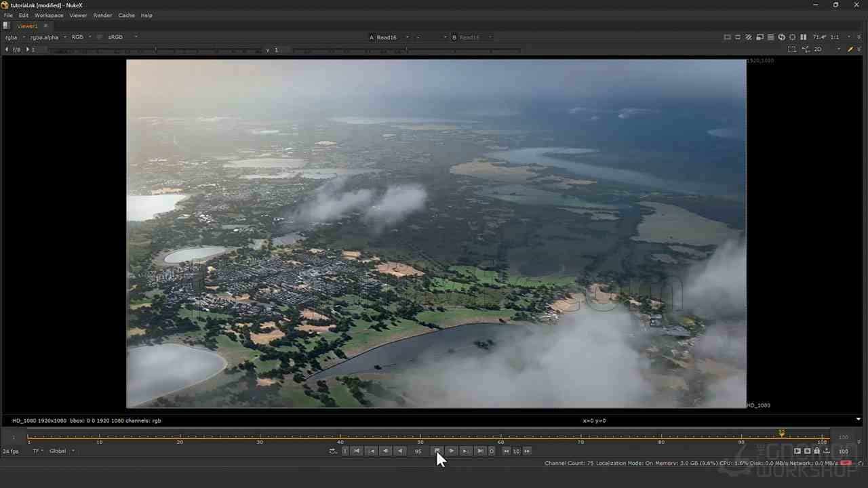Open the 2D view mode dropdown

coord(827,49)
